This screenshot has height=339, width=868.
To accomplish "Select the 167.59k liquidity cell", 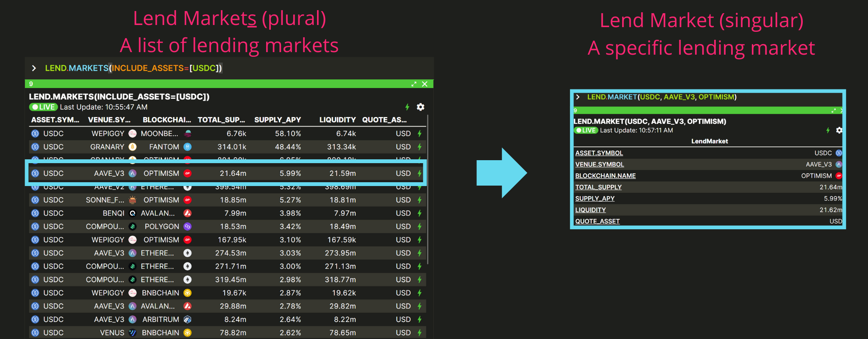I will [x=342, y=240].
